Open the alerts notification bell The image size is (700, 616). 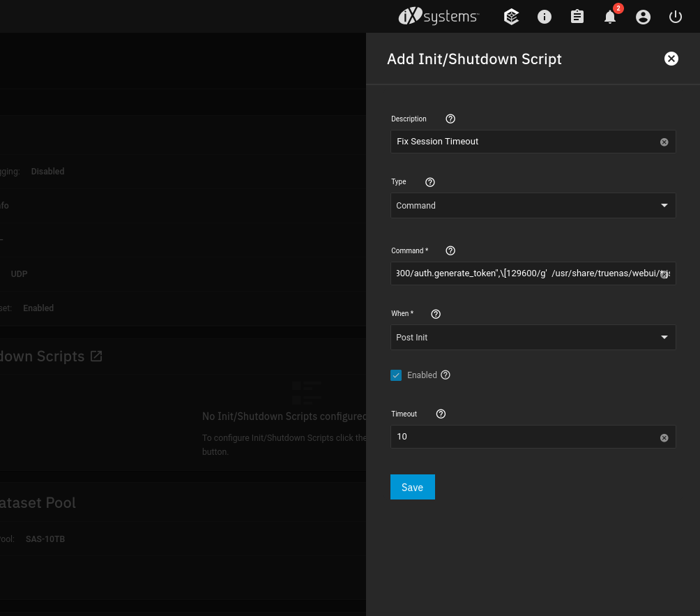click(610, 16)
